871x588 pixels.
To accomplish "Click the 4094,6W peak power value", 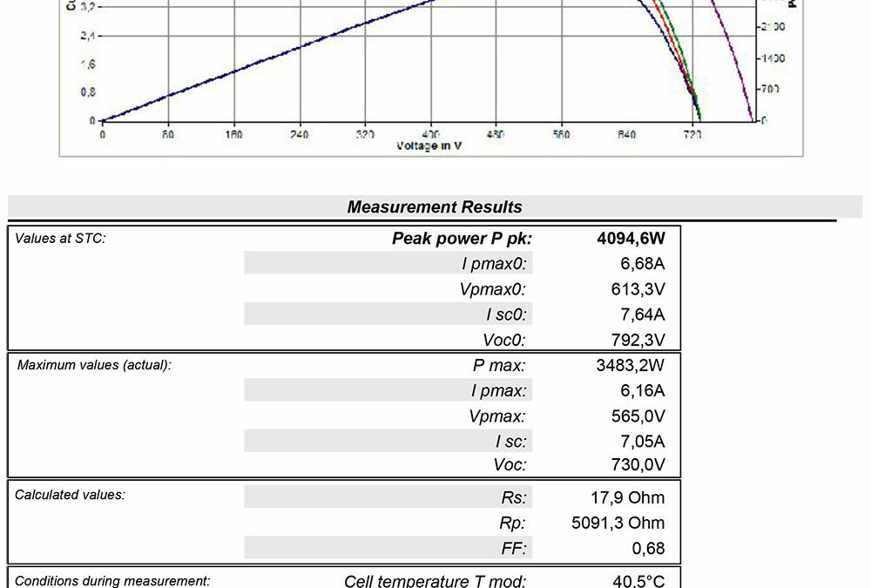I will [631, 239].
